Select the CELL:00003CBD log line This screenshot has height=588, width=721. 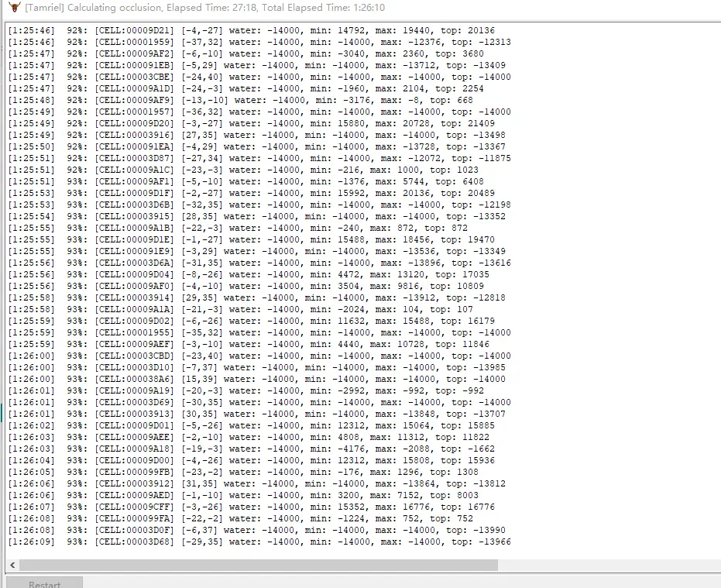[x=259, y=356]
